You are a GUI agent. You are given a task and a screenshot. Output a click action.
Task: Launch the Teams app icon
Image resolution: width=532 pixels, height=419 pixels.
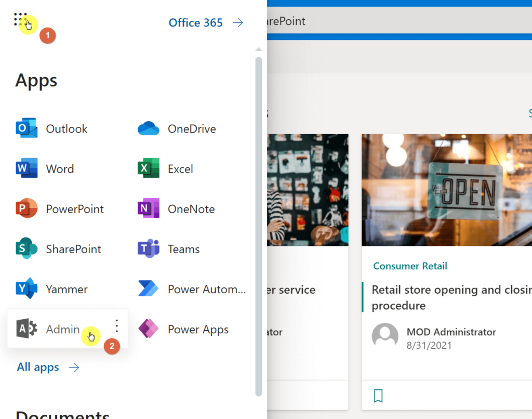tap(148, 248)
